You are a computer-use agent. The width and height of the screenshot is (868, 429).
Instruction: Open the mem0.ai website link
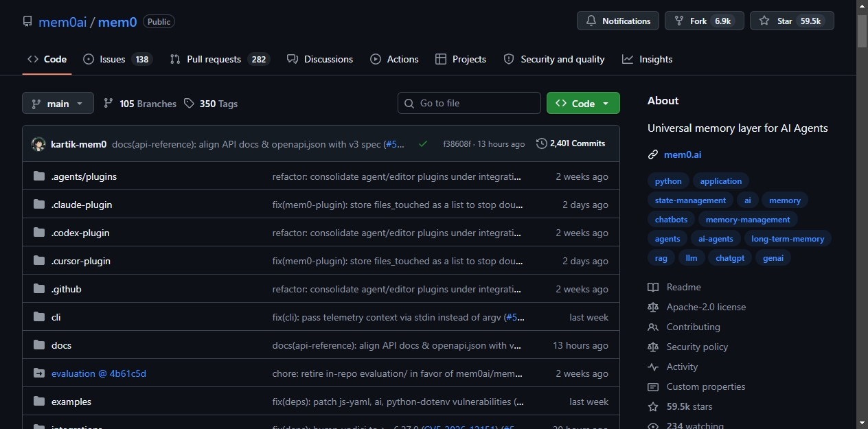click(683, 155)
